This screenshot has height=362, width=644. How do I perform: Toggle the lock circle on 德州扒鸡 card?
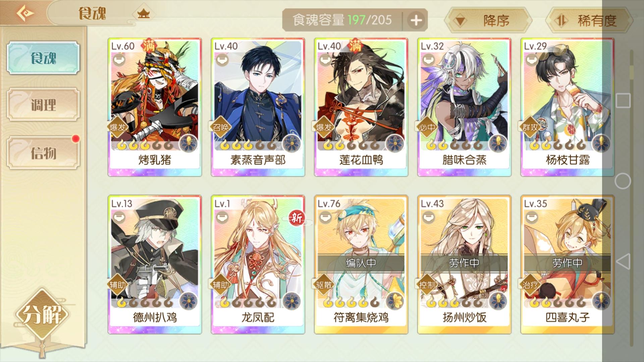pyautogui.click(x=118, y=218)
